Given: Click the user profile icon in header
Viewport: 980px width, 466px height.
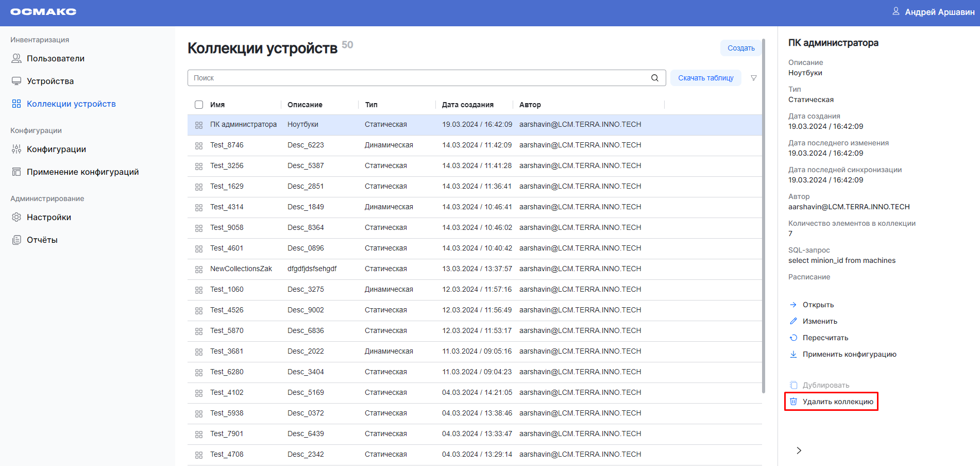Looking at the screenshot, I should click(x=895, y=11).
